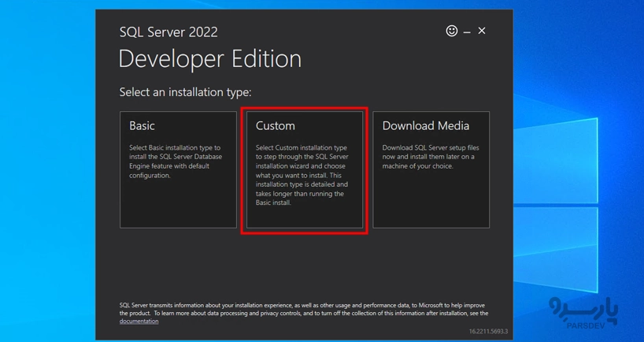Image resolution: width=644 pixels, height=342 pixels.
Task: Click the version number 16.2211.5693.3
Action: 488,332
